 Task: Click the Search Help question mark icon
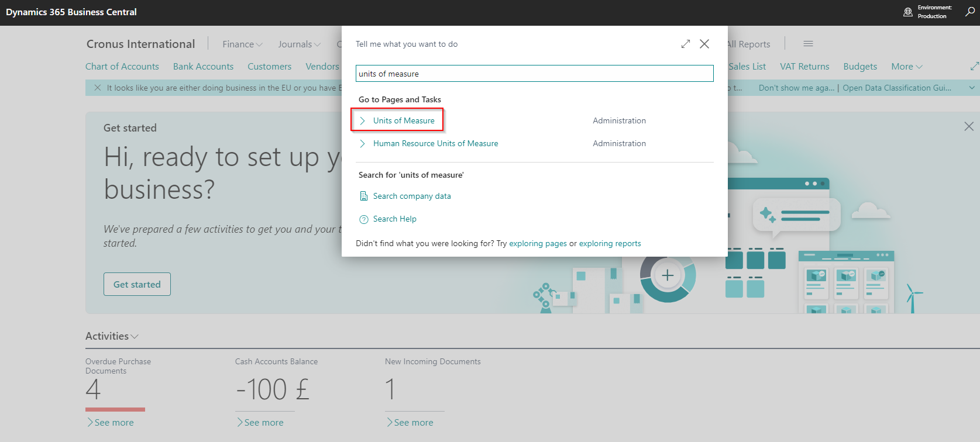pyautogui.click(x=363, y=219)
